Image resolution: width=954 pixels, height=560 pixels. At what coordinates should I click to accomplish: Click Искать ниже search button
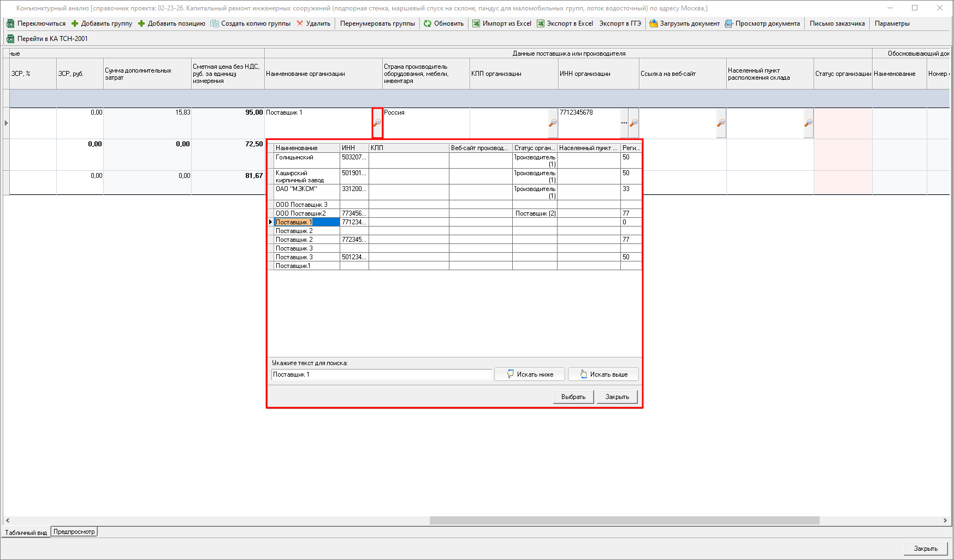(529, 374)
